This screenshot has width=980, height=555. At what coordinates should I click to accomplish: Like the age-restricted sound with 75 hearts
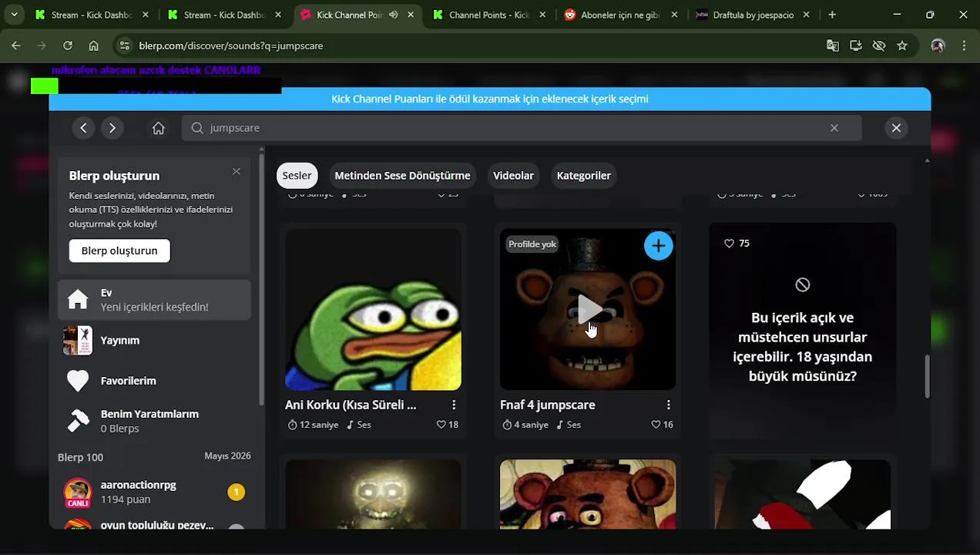click(729, 244)
